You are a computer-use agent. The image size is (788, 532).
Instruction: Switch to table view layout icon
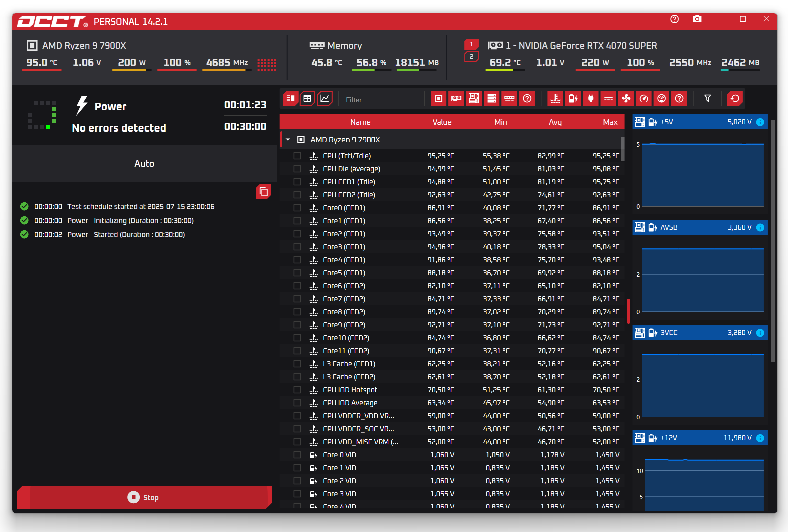(307, 99)
